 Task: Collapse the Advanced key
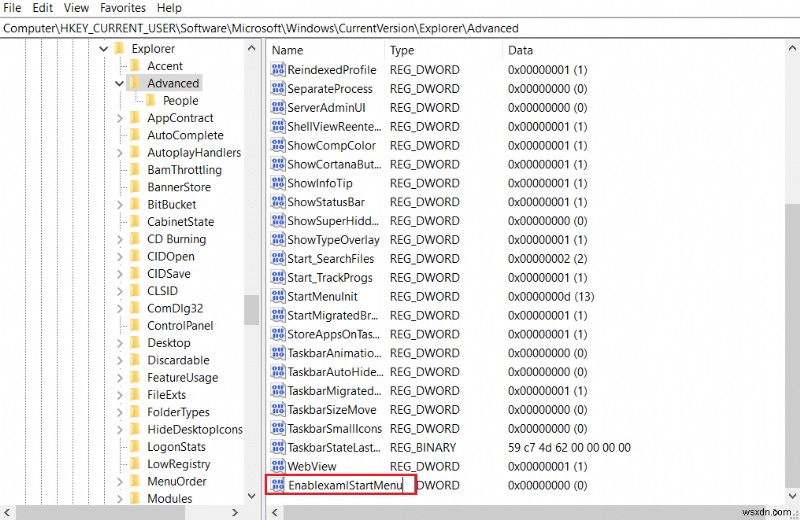pos(119,83)
